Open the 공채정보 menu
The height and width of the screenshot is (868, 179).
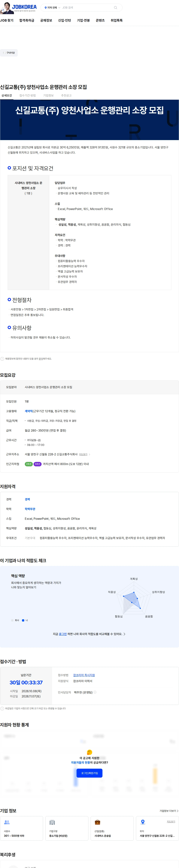click(x=46, y=20)
